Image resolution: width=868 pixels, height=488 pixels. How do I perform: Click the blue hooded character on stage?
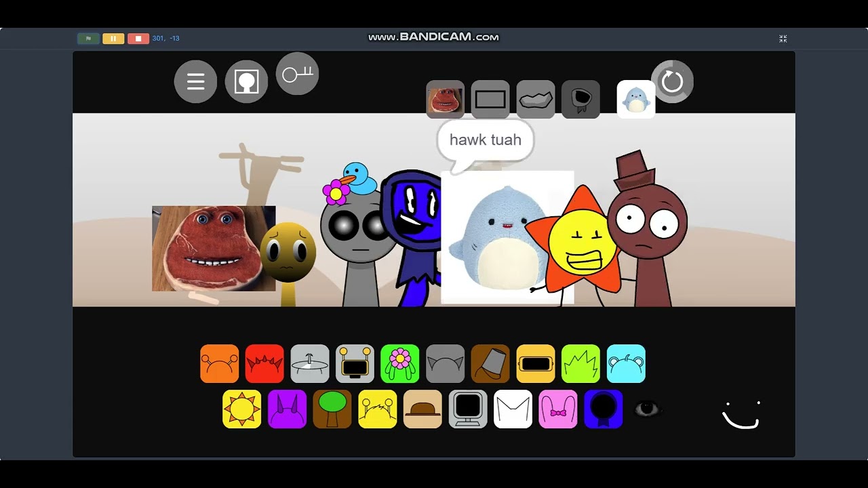(411, 239)
